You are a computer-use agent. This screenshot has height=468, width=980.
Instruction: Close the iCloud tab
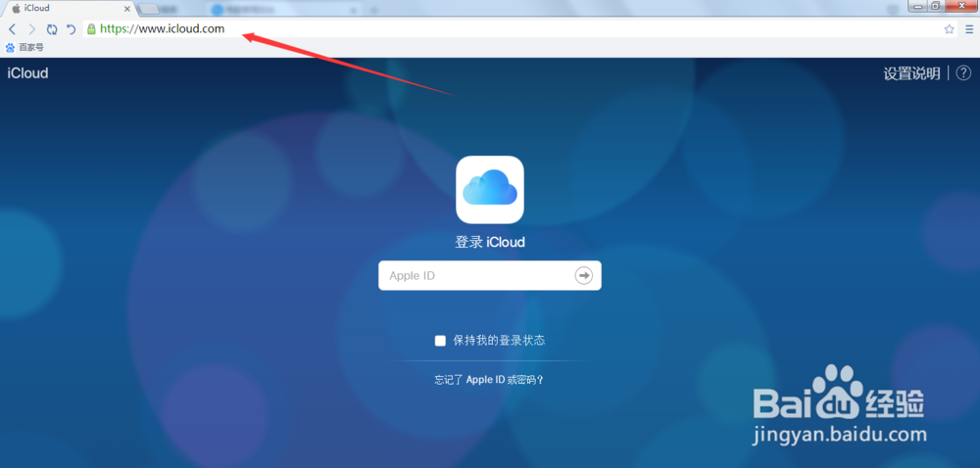pyautogui.click(x=126, y=9)
